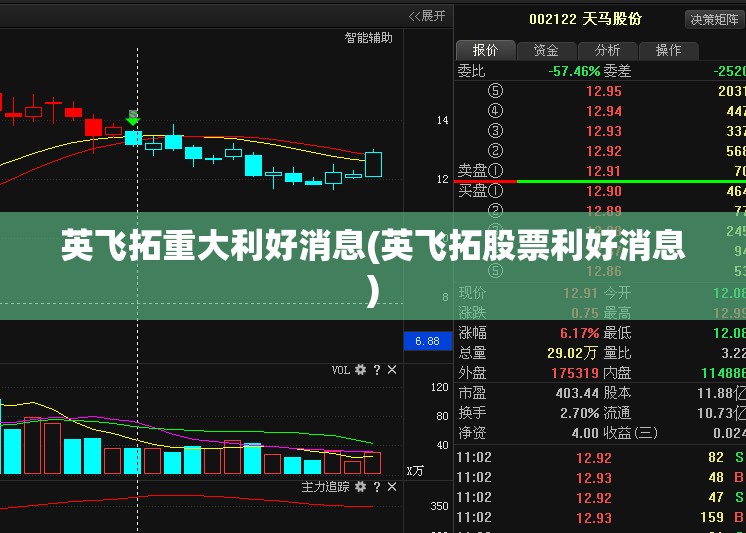Switch to the 报价 tab
Viewport: 746px width, 533px height.
pyautogui.click(x=486, y=50)
